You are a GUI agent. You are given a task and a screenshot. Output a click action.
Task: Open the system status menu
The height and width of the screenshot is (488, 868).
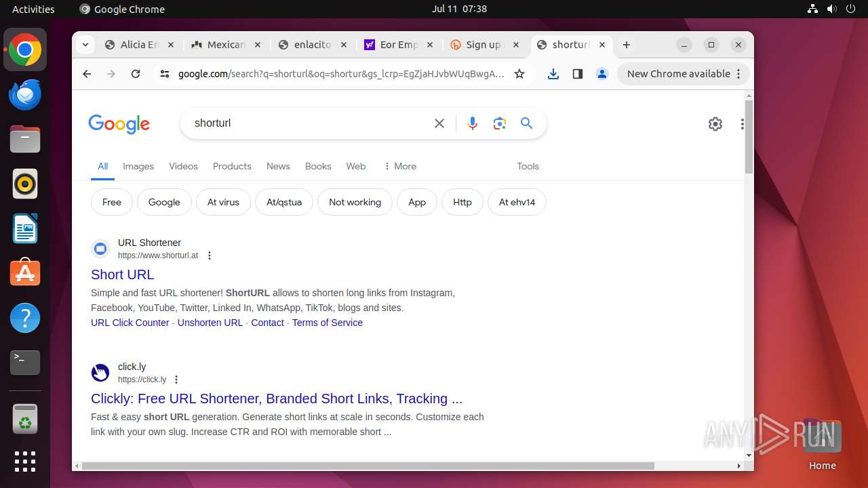tap(831, 9)
